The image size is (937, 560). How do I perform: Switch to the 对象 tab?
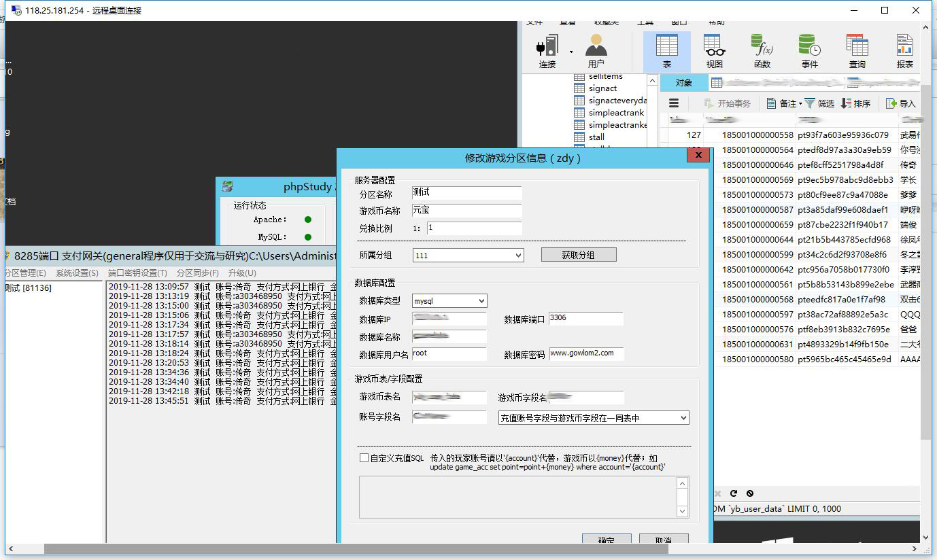[683, 83]
